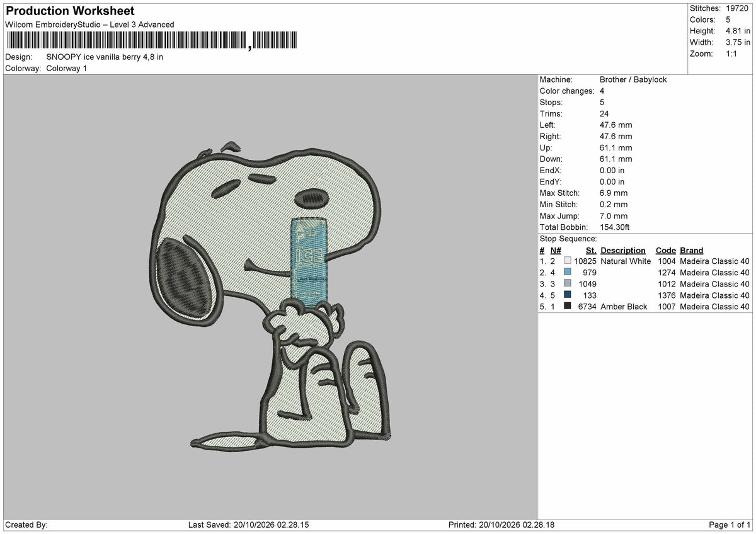Select the Trims value 24
The image size is (756, 534).
[x=605, y=113]
